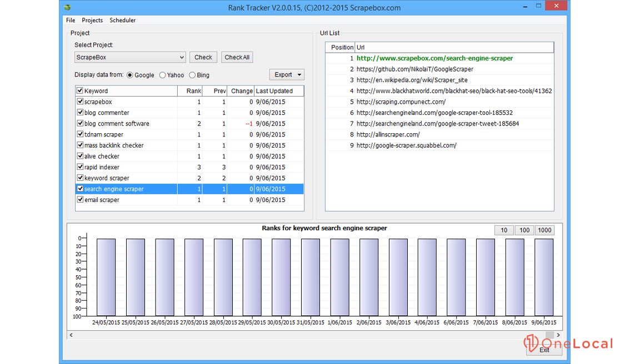The width and height of the screenshot is (630, 364).
Task: Click the Rank Tracker app icon in title bar
Action: tap(67, 7)
